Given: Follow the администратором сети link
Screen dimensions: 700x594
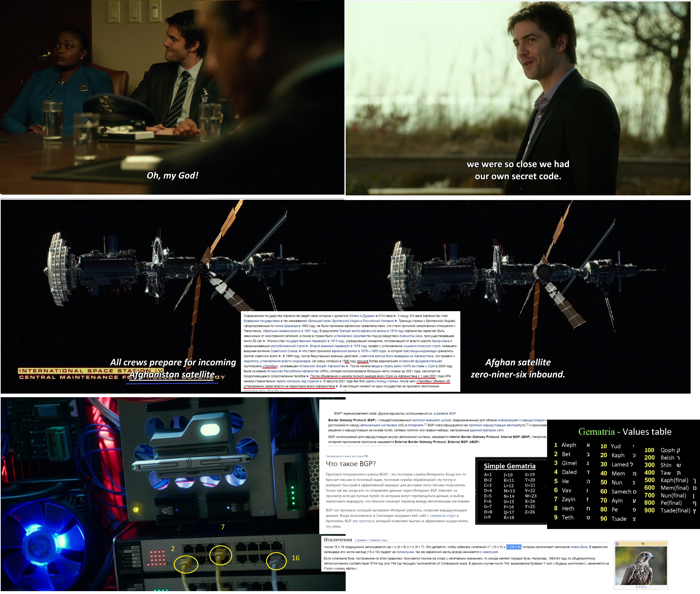Looking at the screenshot, I should pos(487,430).
